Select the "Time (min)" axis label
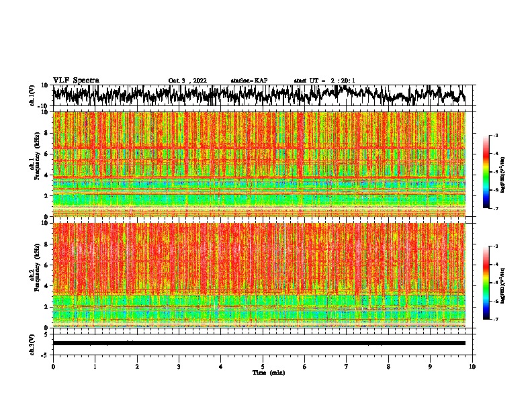 pyautogui.click(x=269, y=373)
